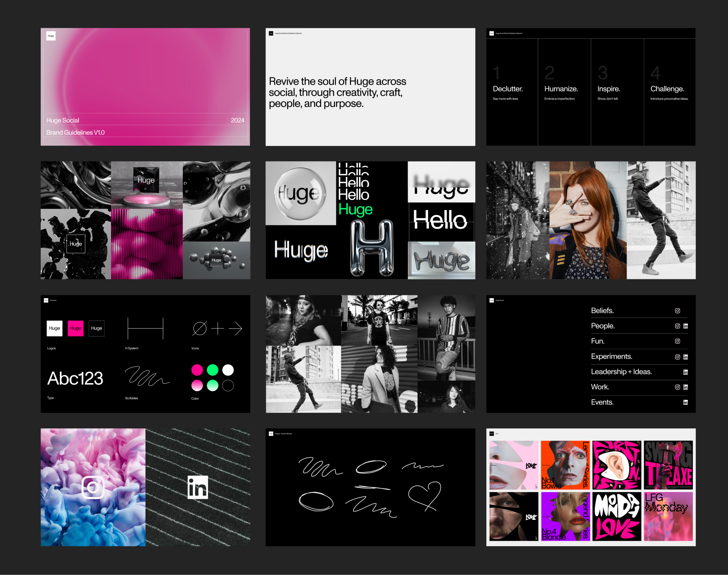This screenshot has width=728, height=575.
Task: Click the large Instagram logo on the colorful smoke
Action: 93,487
